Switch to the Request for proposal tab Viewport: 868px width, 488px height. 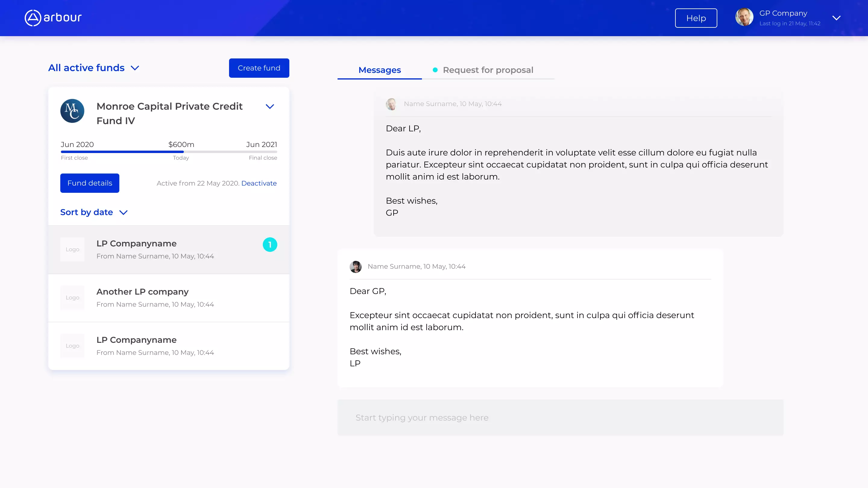488,70
